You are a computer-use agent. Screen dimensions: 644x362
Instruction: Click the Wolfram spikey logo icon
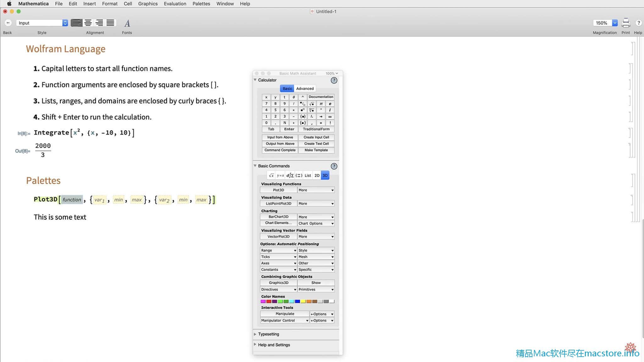pos(630,348)
